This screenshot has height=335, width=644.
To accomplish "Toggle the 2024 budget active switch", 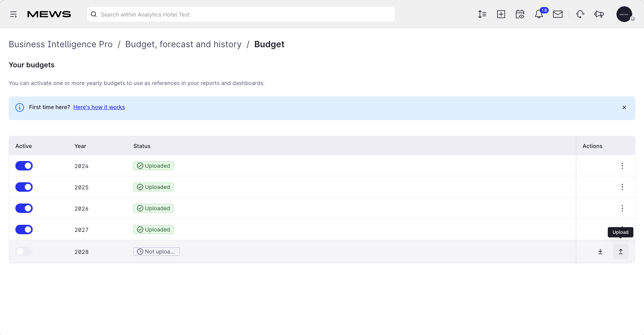I will (x=24, y=166).
